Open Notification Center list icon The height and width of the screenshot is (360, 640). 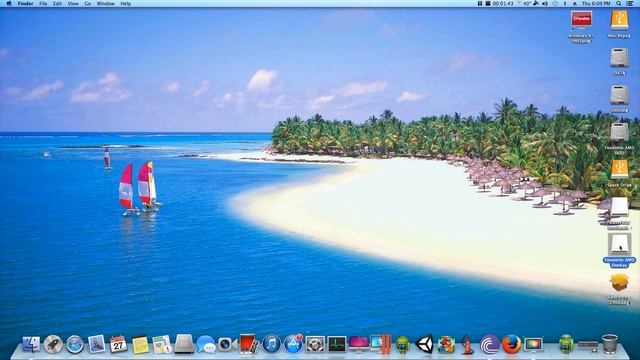click(630, 3)
